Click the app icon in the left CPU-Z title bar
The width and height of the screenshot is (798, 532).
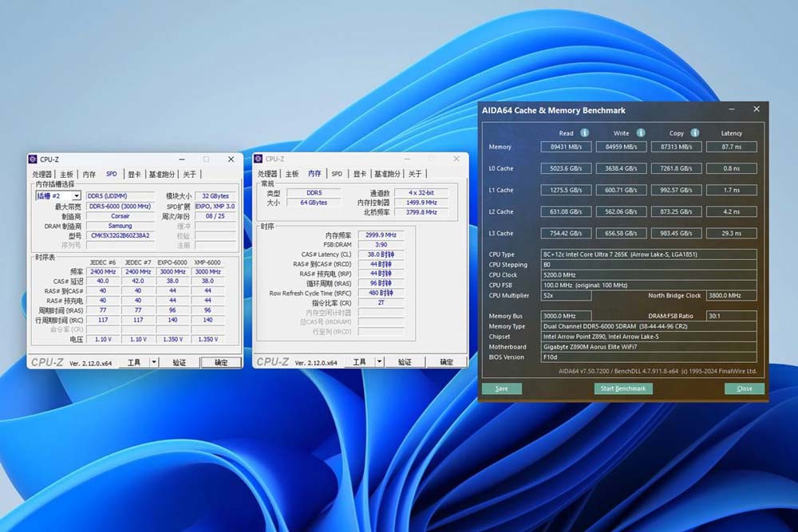pyautogui.click(x=33, y=160)
